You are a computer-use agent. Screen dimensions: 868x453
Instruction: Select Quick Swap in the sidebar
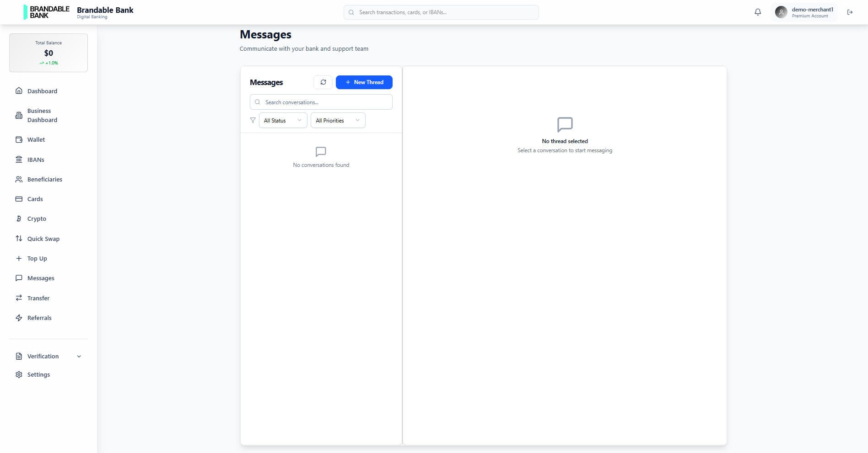pos(43,239)
